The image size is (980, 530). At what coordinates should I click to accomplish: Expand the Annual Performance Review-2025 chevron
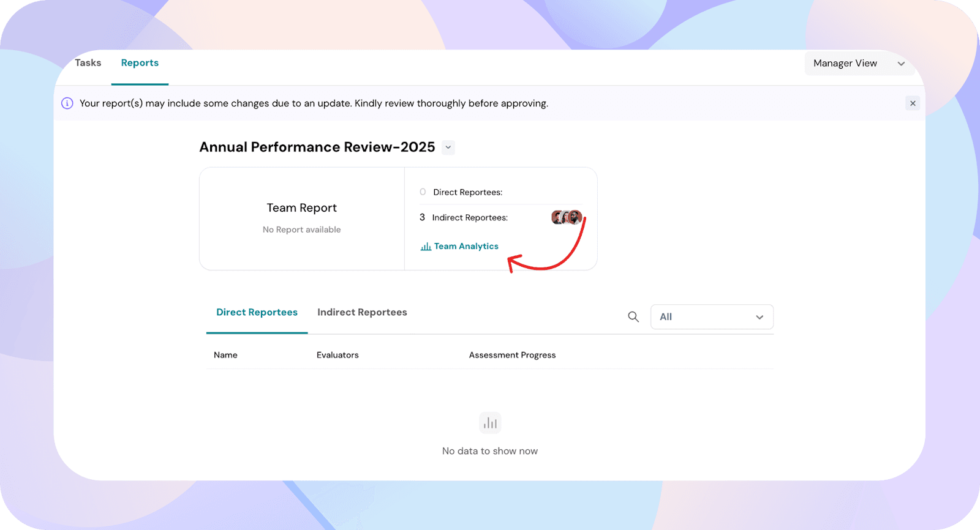448,147
